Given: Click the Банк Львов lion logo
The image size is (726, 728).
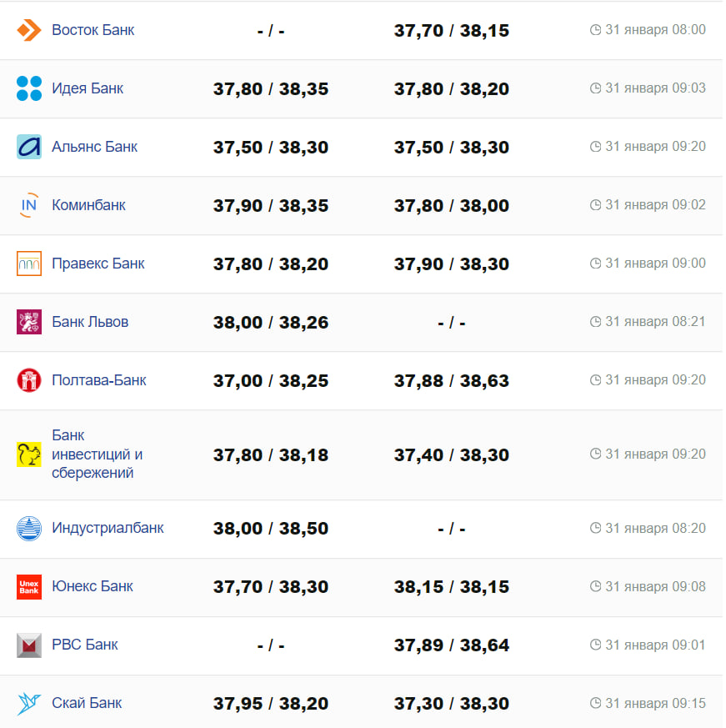Looking at the screenshot, I should click(x=29, y=322).
